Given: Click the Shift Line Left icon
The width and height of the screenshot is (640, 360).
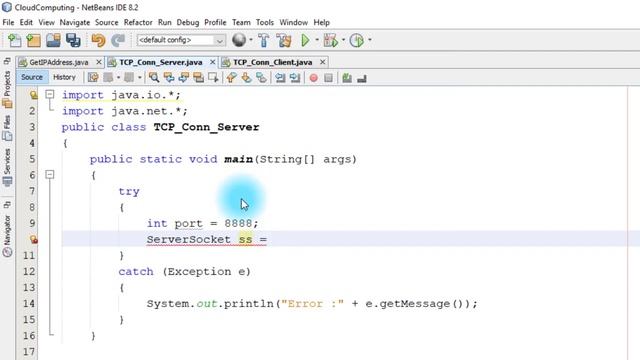Looking at the screenshot, I should coord(280,78).
